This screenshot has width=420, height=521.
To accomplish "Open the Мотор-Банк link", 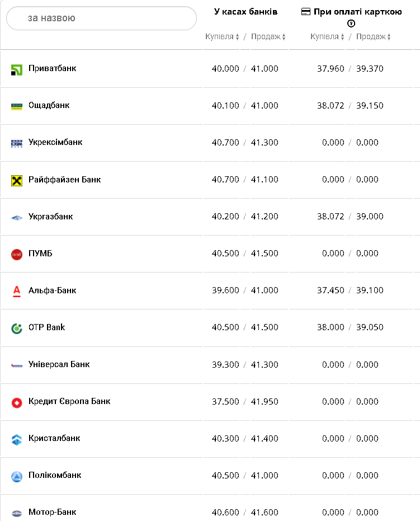I will pos(52,512).
